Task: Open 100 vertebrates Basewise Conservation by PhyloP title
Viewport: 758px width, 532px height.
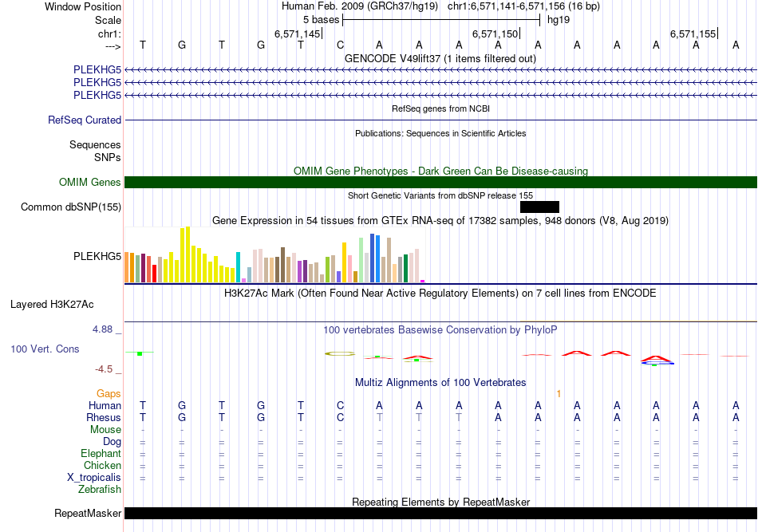Action: click(440, 329)
